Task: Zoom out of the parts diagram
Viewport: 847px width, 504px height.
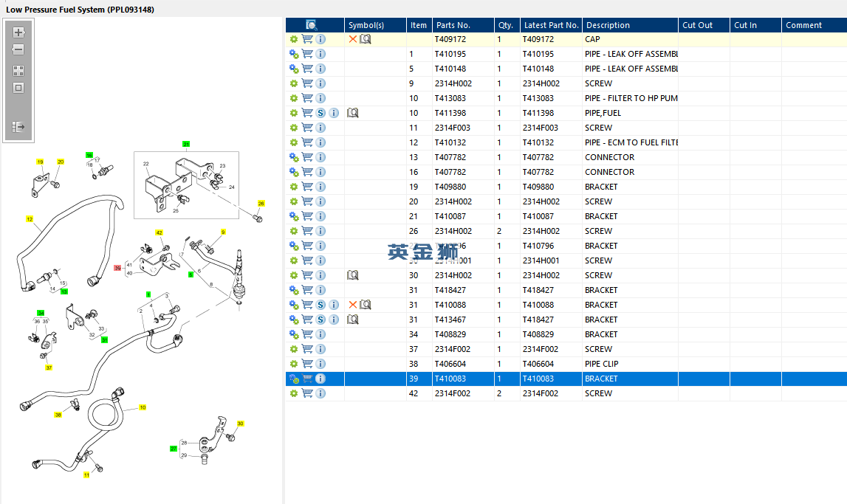Action: [18, 50]
